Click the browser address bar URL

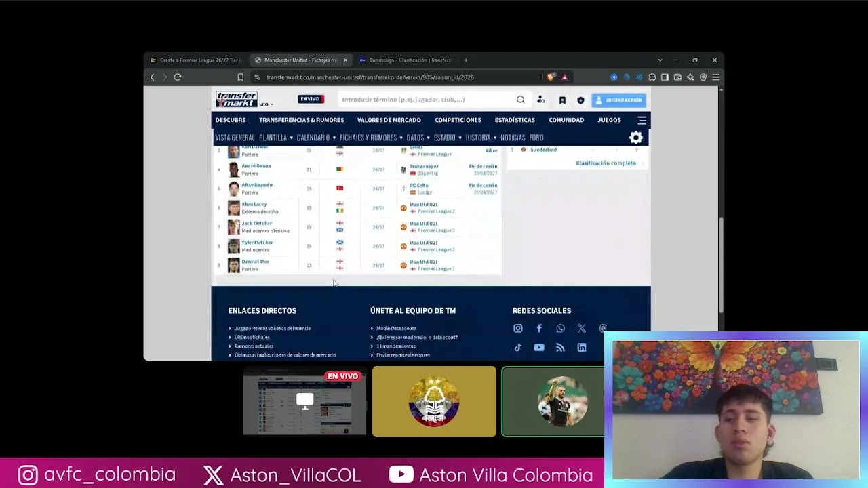370,77
